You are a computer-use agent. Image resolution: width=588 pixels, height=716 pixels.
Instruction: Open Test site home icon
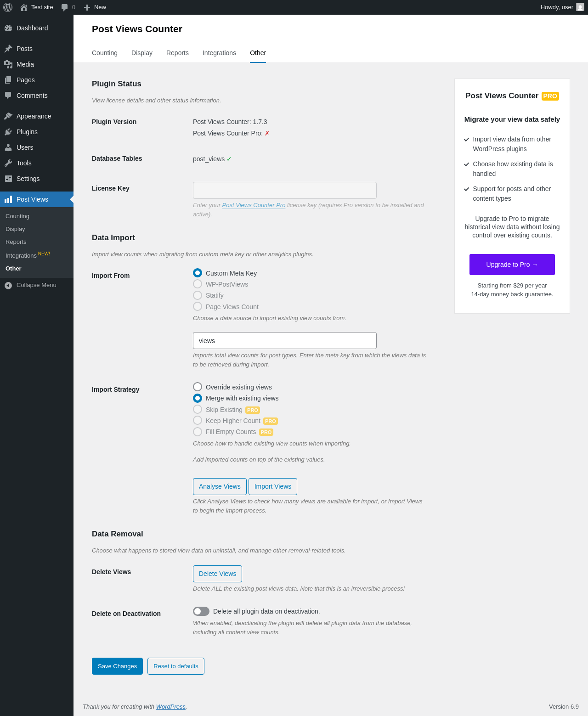click(24, 7)
